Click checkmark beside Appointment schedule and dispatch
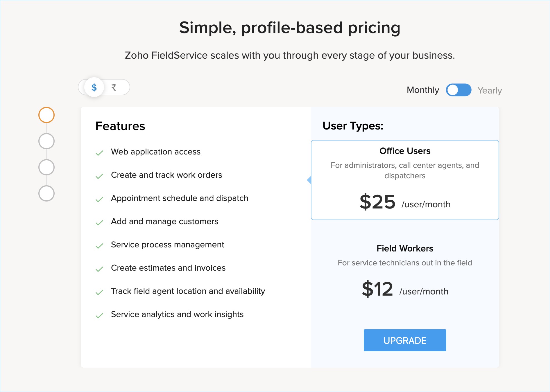 (x=99, y=199)
